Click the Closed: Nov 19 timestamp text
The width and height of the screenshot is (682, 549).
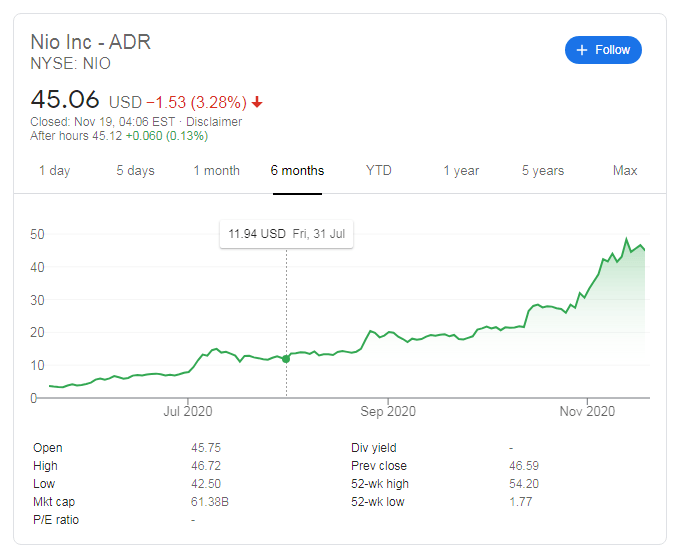tap(103, 122)
